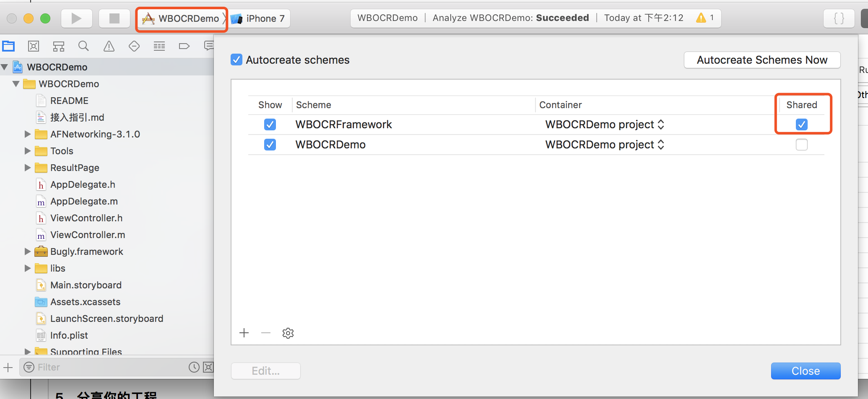Uncheck Shared for WBOCRFramework scheme

[801, 124]
